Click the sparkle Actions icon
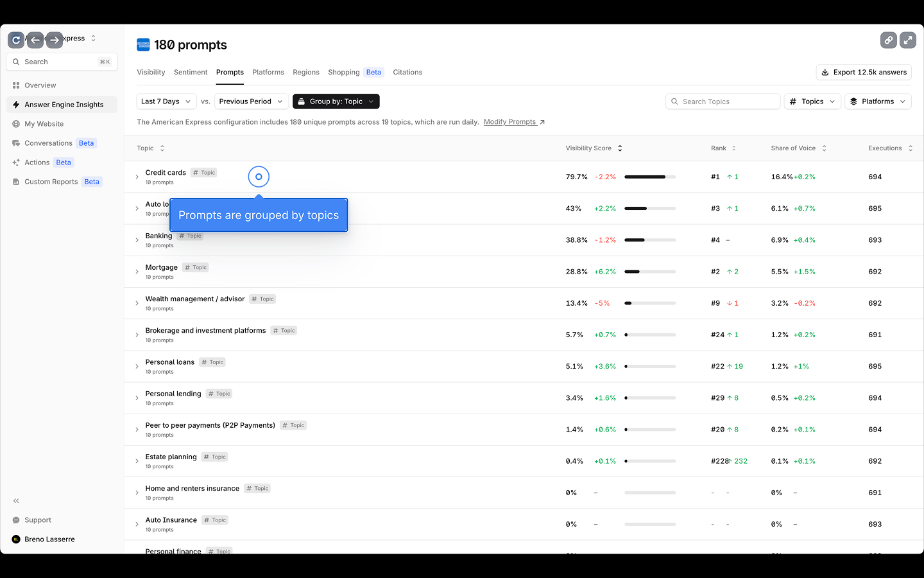The image size is (924, 578). click(16, 162)
